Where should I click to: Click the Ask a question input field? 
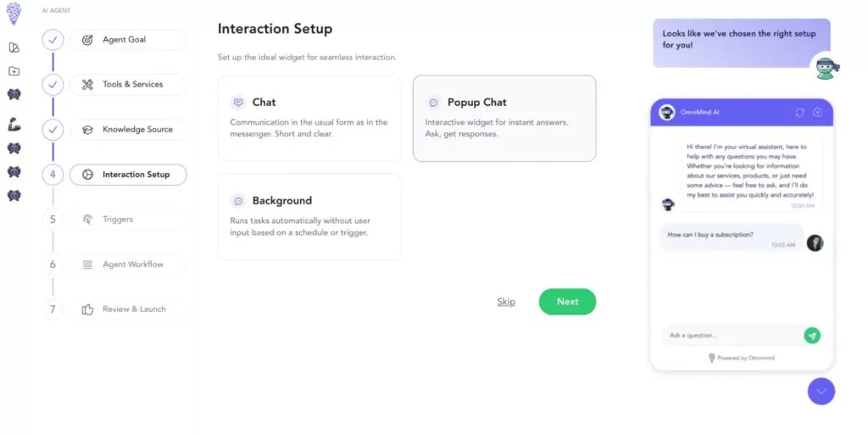click(731, 335)
